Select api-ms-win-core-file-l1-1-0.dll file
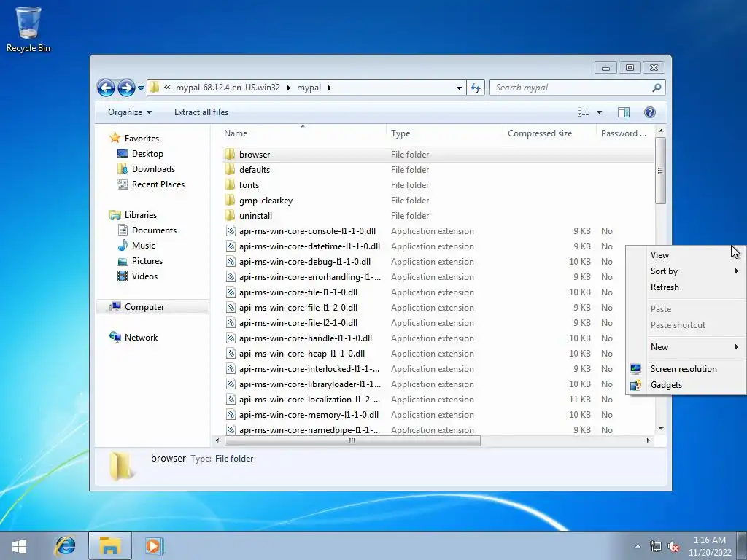The height and width of the screenshot is (560, 747). 298,292
